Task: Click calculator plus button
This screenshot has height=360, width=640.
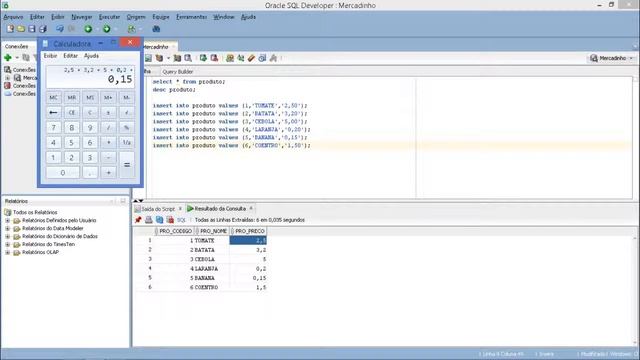Action: tap(109, 173)
